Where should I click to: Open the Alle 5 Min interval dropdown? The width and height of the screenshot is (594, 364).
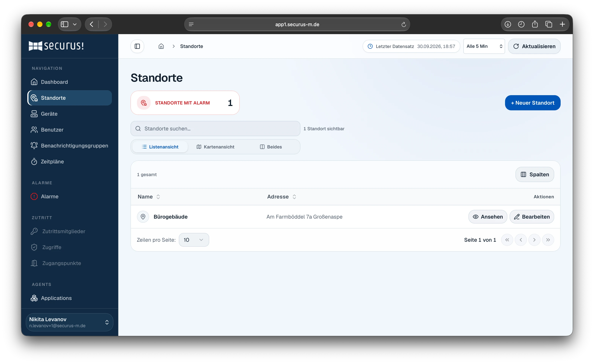484,46
